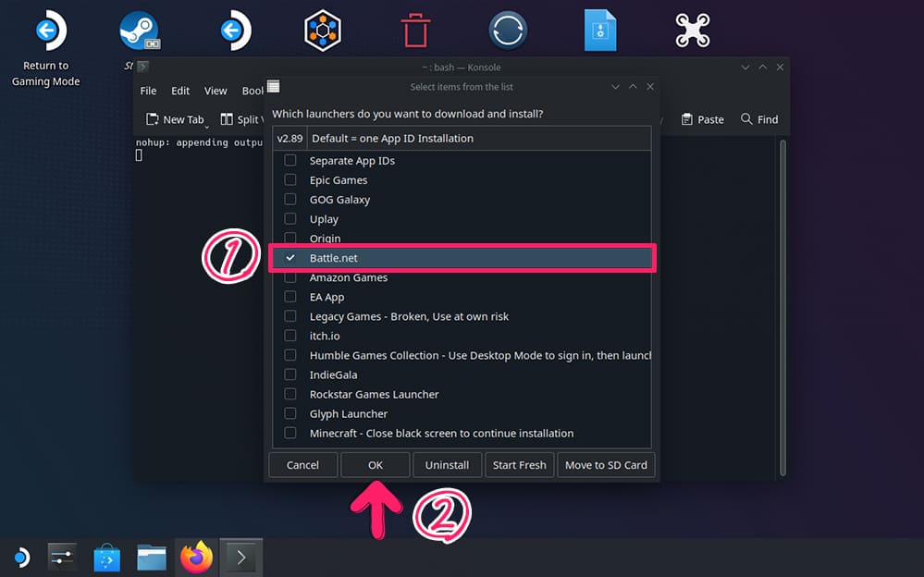Click the Cancel button in dialog
The image size is (924, 577).
(x=302, y=465)
